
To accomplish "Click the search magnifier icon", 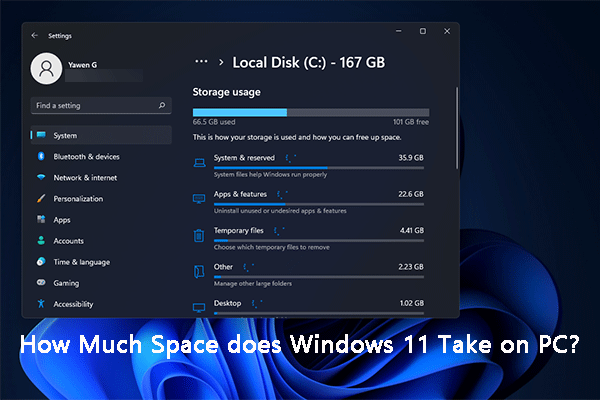I will (x=162, y=105).
